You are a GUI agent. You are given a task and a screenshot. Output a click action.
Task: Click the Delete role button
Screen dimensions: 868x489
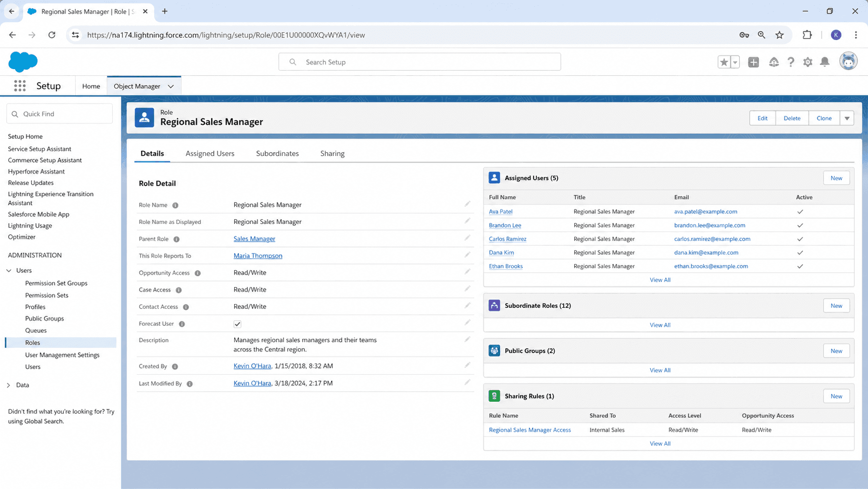792,118
